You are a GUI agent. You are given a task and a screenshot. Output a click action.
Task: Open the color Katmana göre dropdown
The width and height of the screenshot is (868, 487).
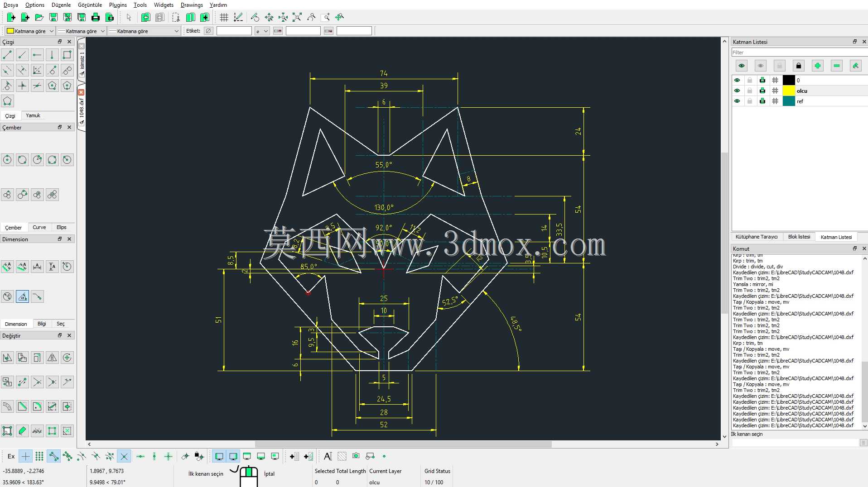(30, 31)
